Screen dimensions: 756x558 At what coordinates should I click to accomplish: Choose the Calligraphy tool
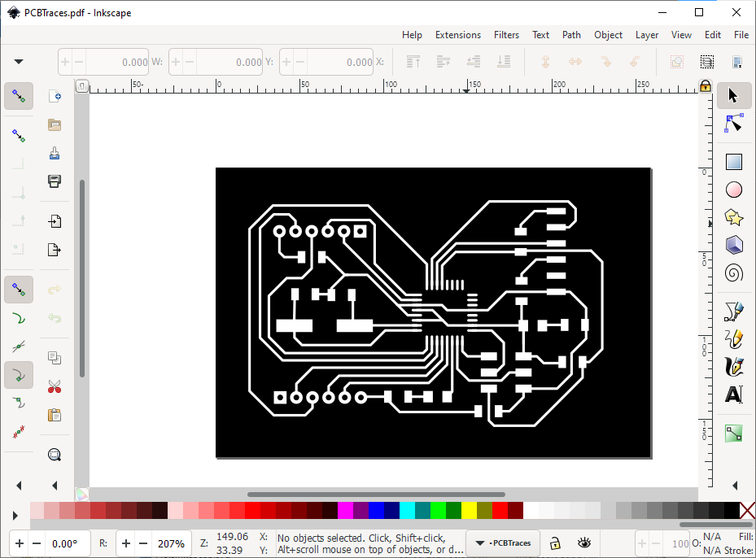[733, 367]
